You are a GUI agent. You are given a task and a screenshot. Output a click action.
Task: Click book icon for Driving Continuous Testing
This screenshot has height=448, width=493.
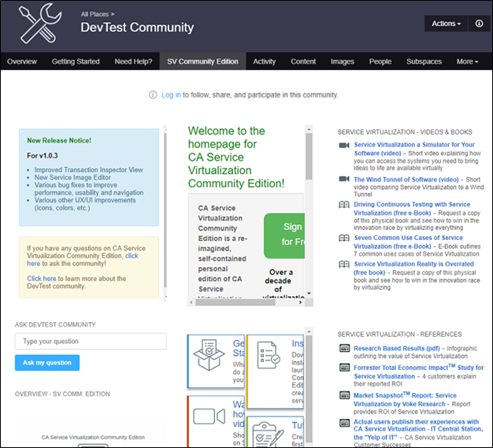click(344, 205)
